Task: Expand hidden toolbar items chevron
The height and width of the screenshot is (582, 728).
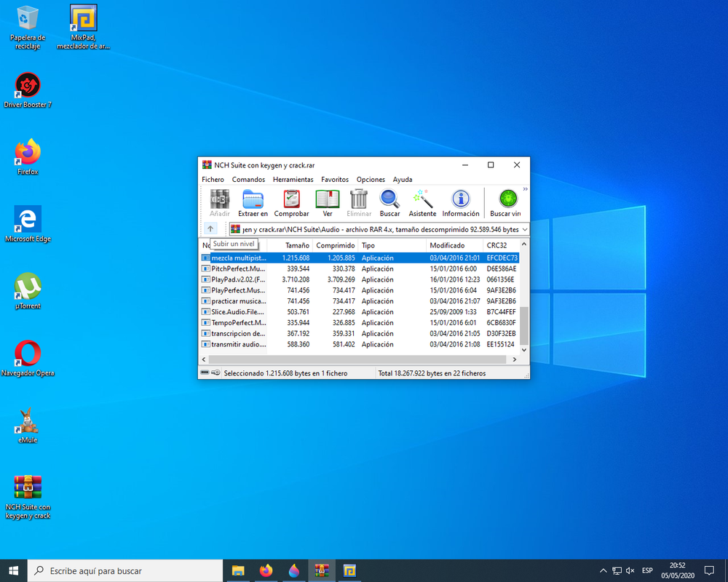Action: [525, 189]
